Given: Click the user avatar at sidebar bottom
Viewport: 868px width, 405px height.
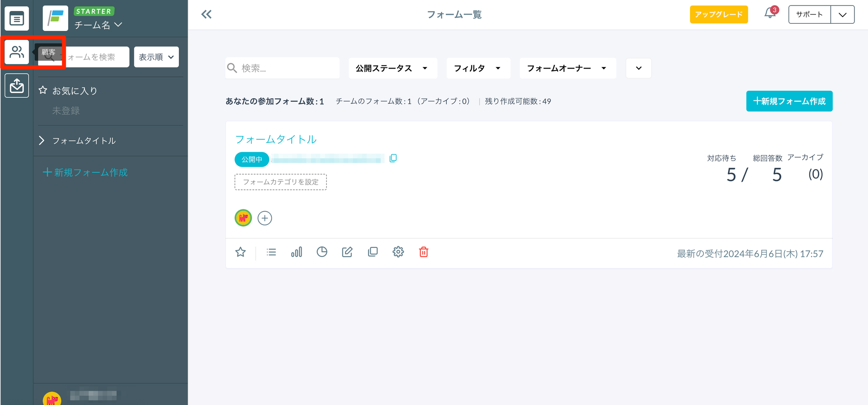Looking at the screenshot, I should (52, 399).
